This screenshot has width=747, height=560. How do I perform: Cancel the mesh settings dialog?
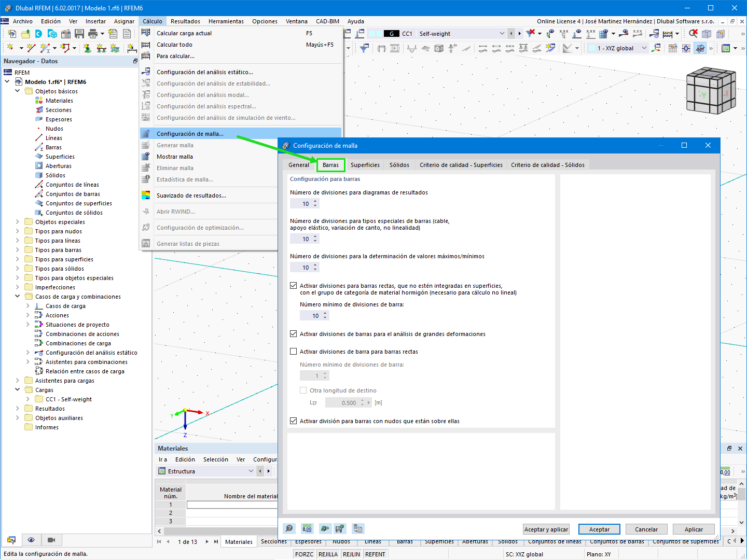[x=646, y=529]
